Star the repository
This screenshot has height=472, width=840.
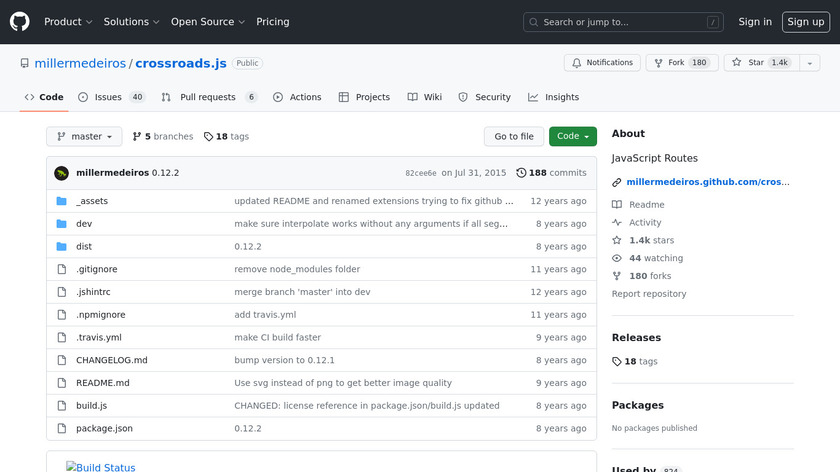tap(761, 63)
